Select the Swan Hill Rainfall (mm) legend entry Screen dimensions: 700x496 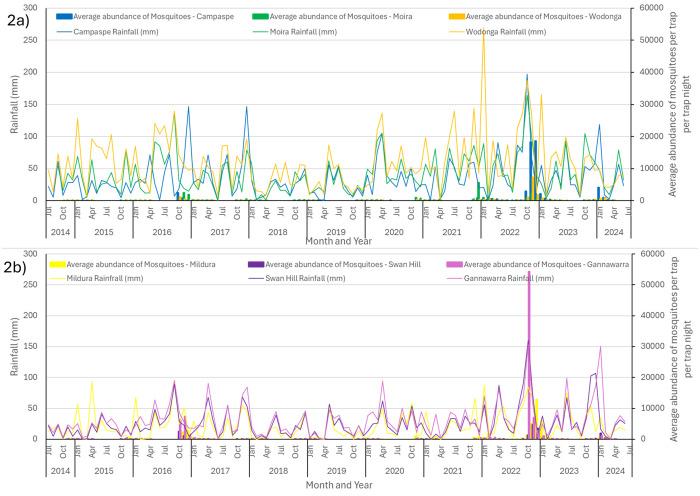tap(313, 278)
